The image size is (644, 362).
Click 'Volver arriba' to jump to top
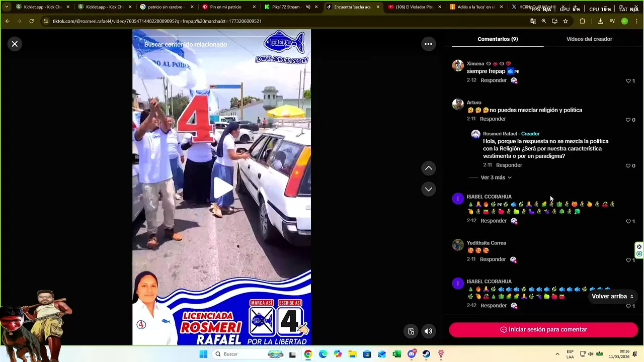point(612,296)
